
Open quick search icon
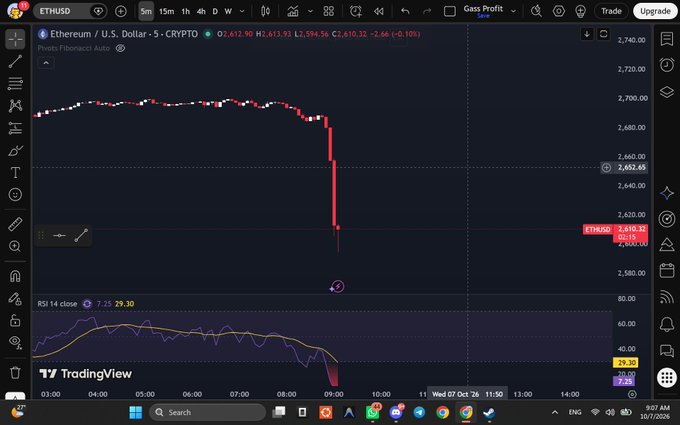pyautogui.click(x=536, y=11)
